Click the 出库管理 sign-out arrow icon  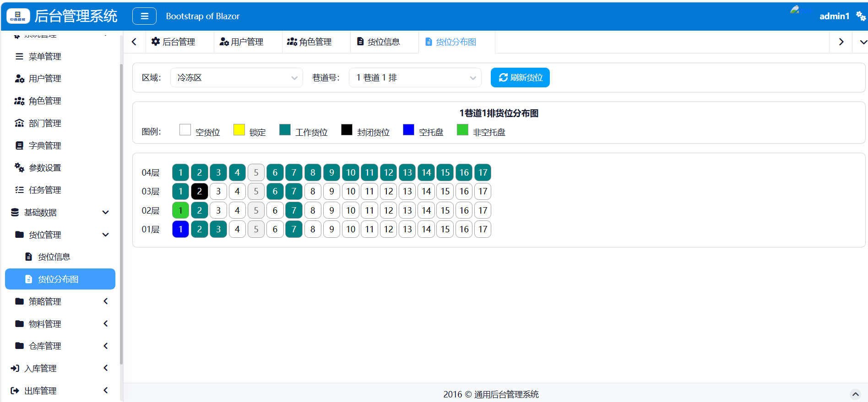[x=15, y=391]
